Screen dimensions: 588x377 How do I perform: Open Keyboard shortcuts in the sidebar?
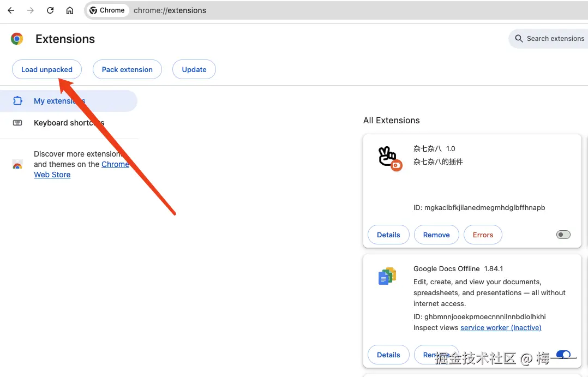[69, 123]
